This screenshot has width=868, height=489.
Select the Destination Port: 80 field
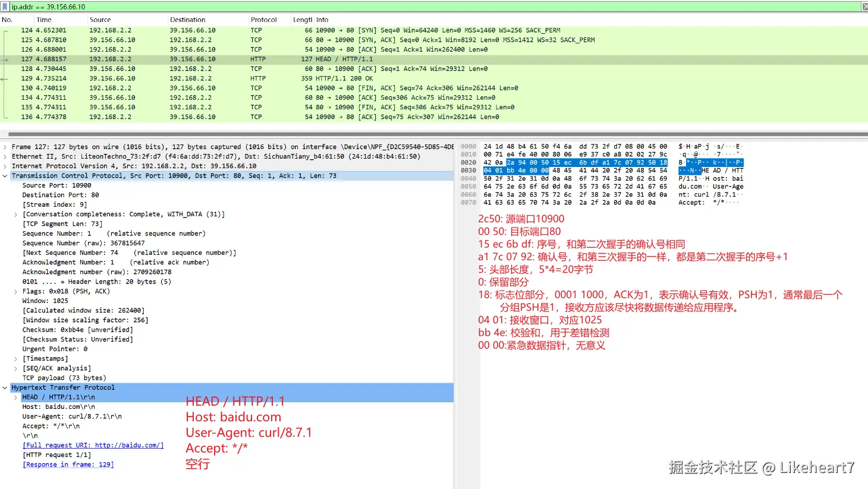click(x=61, y=195)
